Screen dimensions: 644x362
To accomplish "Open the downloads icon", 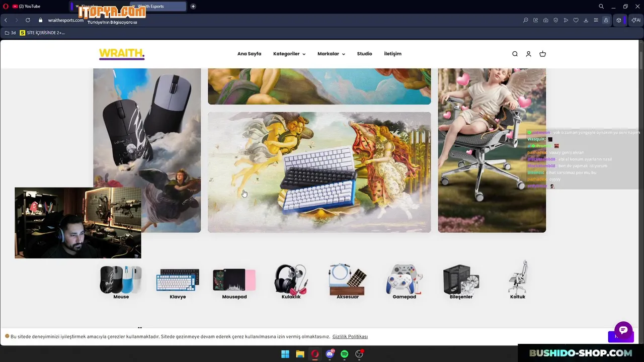I will [x=586, y=20].
